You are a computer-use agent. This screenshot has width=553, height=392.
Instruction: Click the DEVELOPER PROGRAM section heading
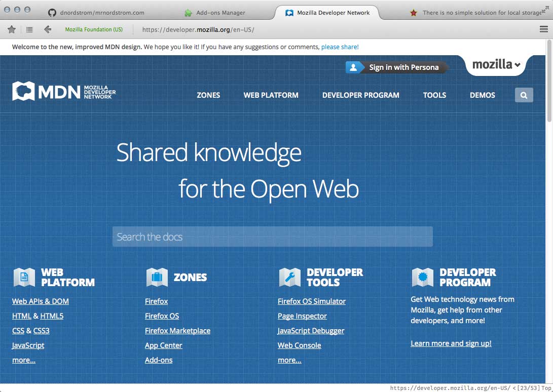[468, 277]
